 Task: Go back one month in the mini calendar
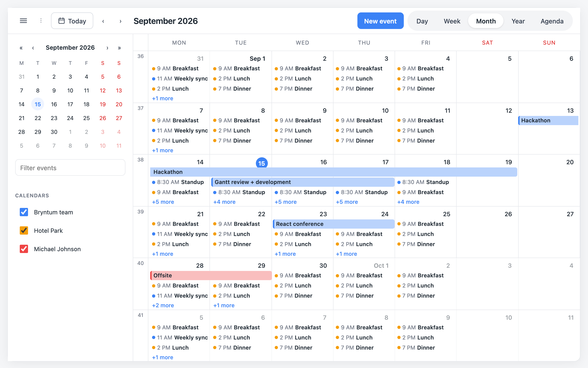(33, 48)
